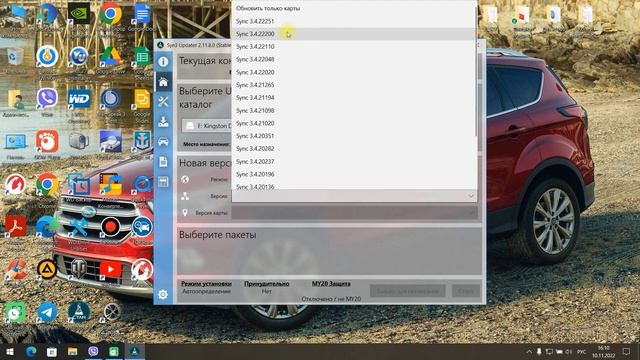640x360 pixels.
Task: Pick Sync 3.4.20237 from the dropdown list
Action: pos(353,162)
